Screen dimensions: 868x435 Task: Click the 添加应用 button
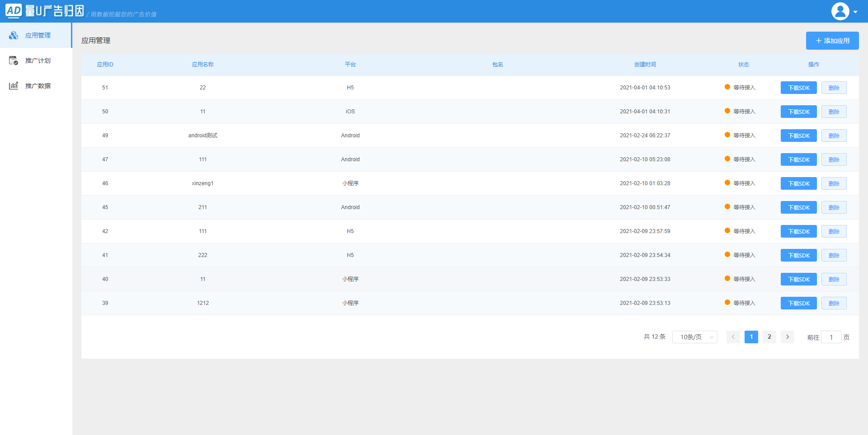pos(832,41)
